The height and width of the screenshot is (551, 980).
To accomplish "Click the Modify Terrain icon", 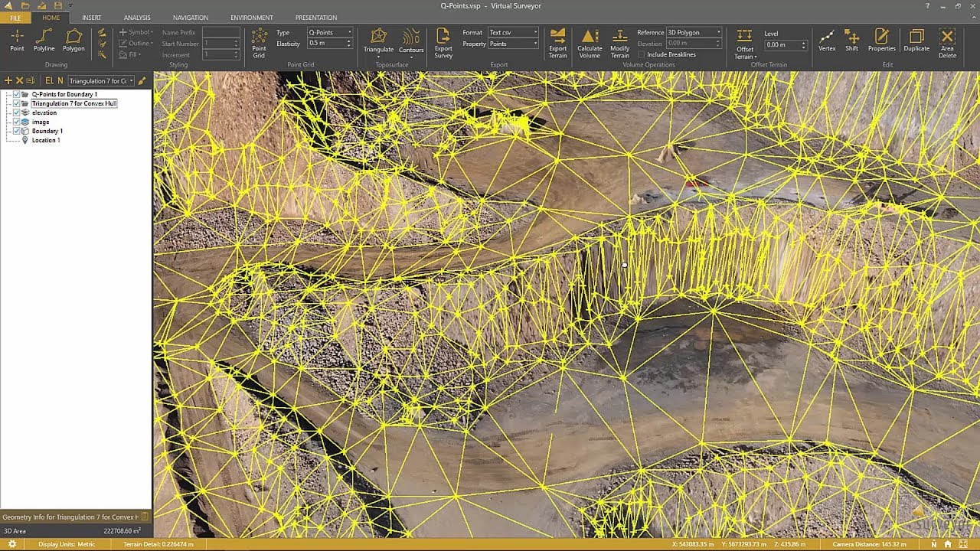I will 619,43.
